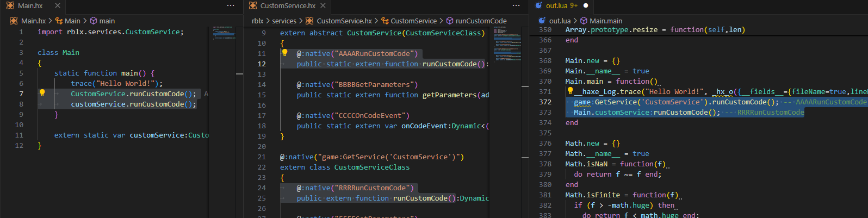Image resolution: width=868 pixels, height=218 pixels.
Task: Click 'Main.customService:runCustomCode();' in out.lua
Action: [647, 112]
